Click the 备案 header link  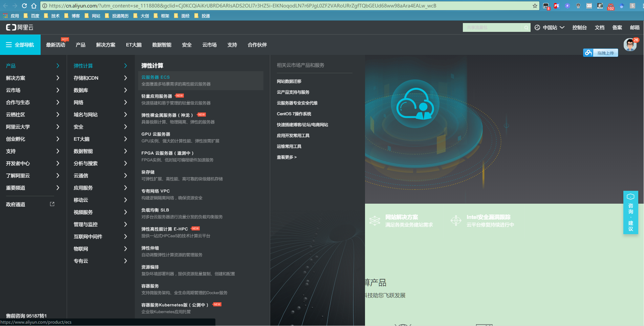click(617, 27)
